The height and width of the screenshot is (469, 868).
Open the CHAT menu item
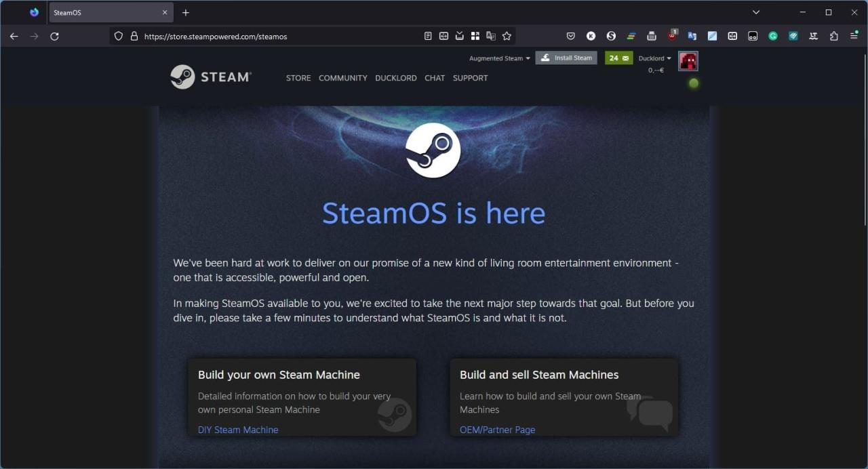tap(435, 78)
